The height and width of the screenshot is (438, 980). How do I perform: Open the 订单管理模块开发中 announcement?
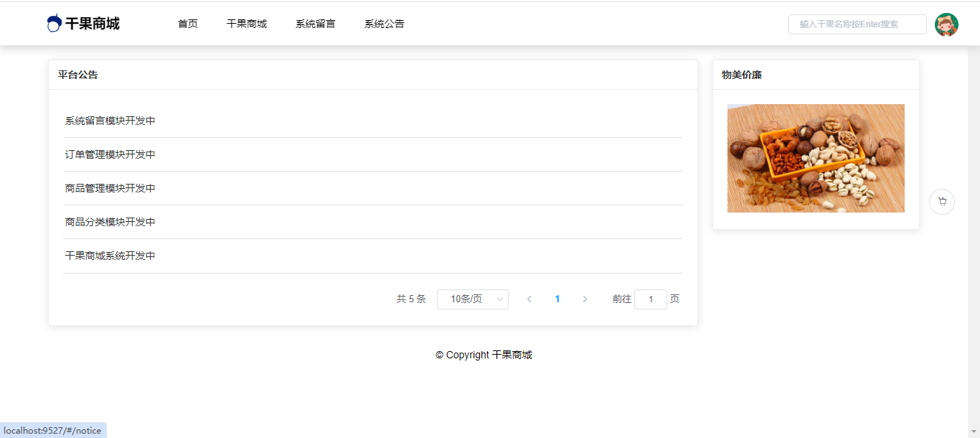(110, 154)
